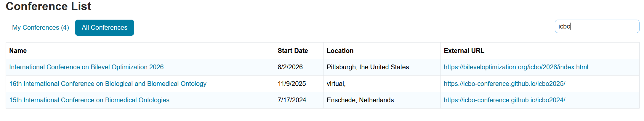Click the Start Date column header
Image resolution: width=644 pixels, height=121 pixels.
point(293,51)
